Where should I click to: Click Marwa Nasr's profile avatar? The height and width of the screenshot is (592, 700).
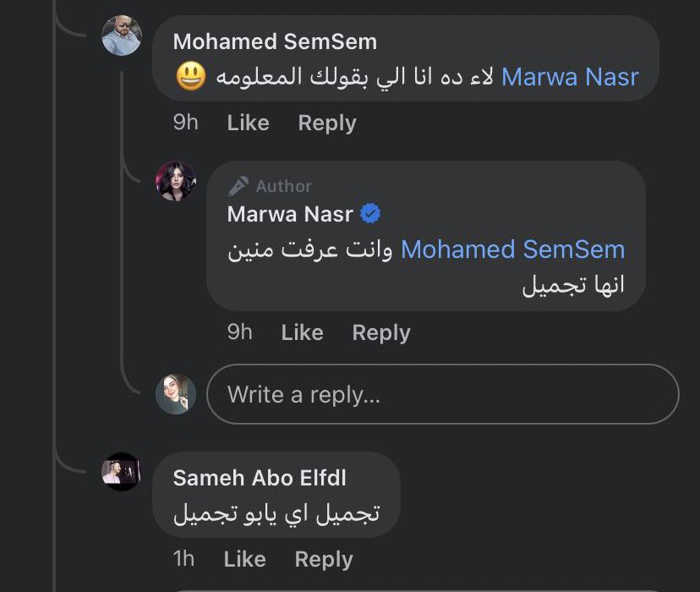pos(176,181)
